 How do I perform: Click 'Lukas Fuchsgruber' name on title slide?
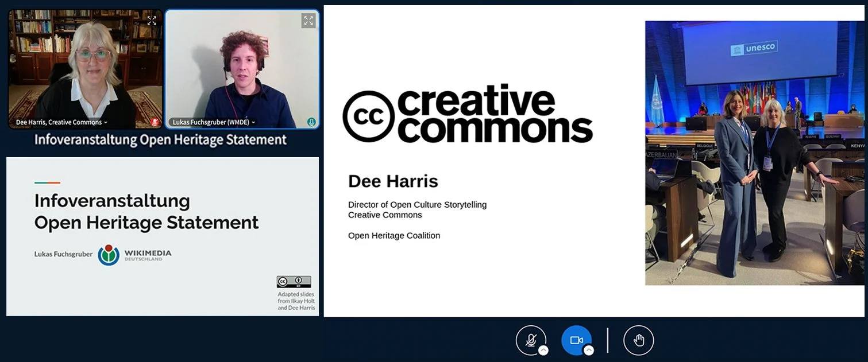coord(63,254)
